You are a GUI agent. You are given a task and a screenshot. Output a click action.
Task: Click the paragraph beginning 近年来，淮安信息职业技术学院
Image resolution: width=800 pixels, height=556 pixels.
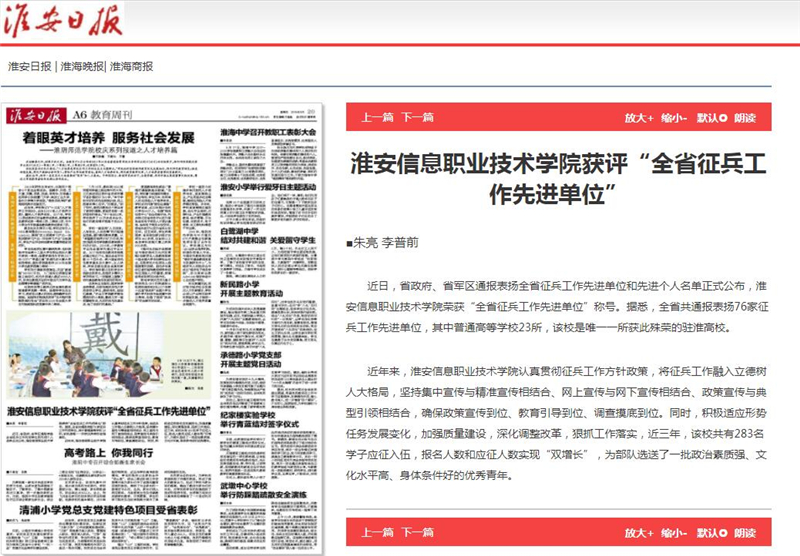556,423
